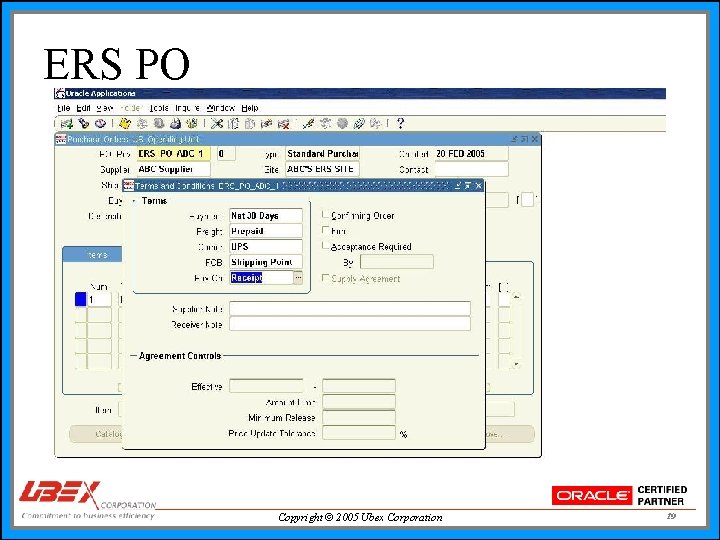Open the Window menu
The height and width of the screenshot is (540, 720).
coord(221,108)
